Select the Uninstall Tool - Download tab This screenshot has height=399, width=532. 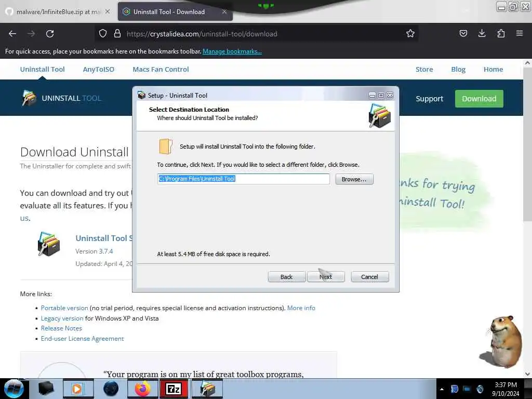175,11
